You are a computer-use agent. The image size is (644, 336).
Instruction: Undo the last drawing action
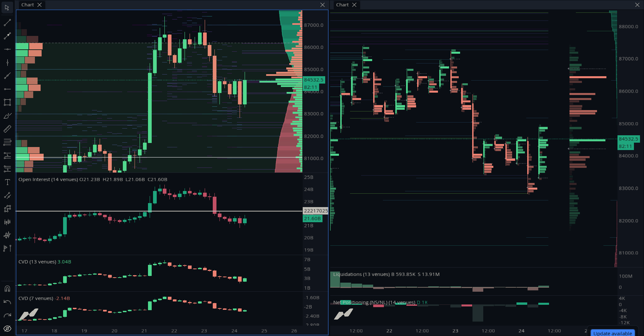pos(7,302)
